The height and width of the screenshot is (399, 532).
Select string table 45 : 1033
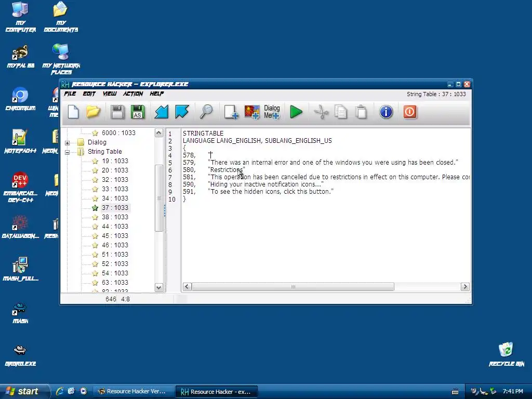point(115,236)
